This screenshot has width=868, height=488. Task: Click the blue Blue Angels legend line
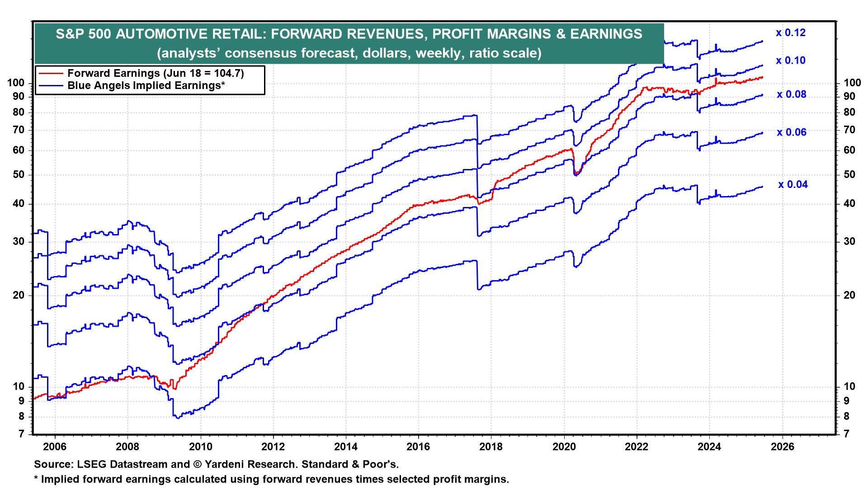tap(51, 84)
